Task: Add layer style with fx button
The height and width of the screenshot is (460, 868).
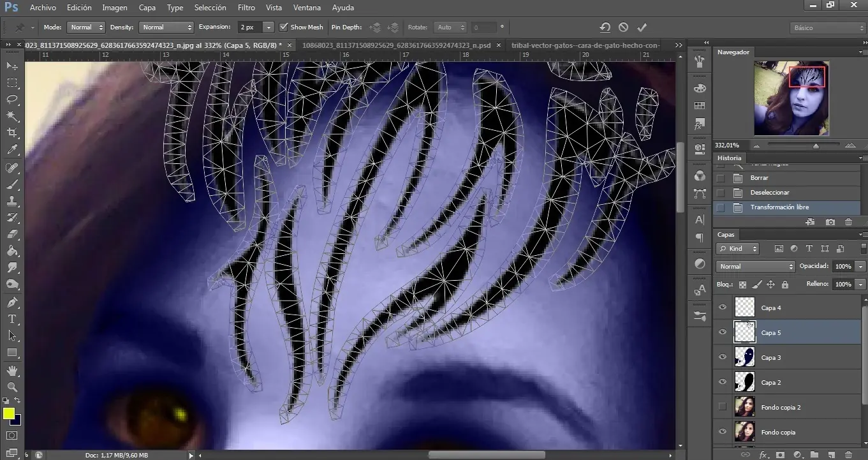Action: point(763,455)
